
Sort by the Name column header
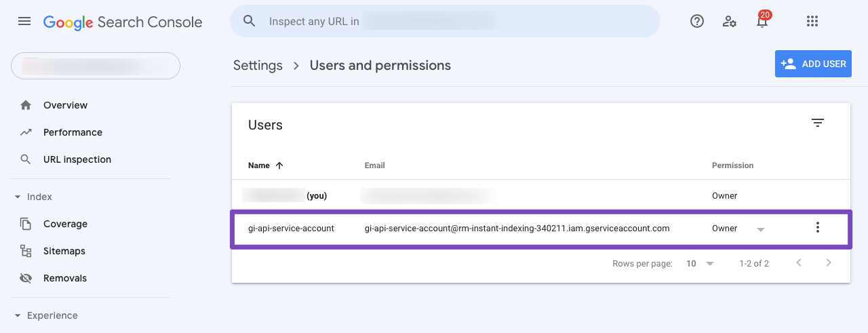coord(259,165)
